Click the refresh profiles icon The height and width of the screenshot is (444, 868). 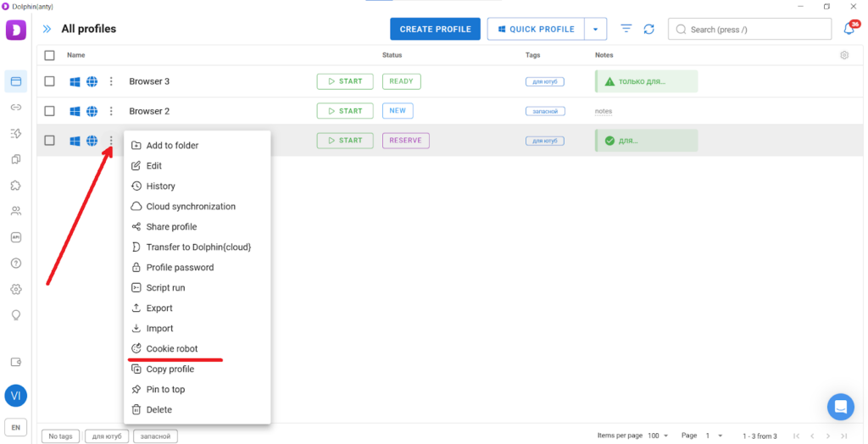click(x=648, y=29)
